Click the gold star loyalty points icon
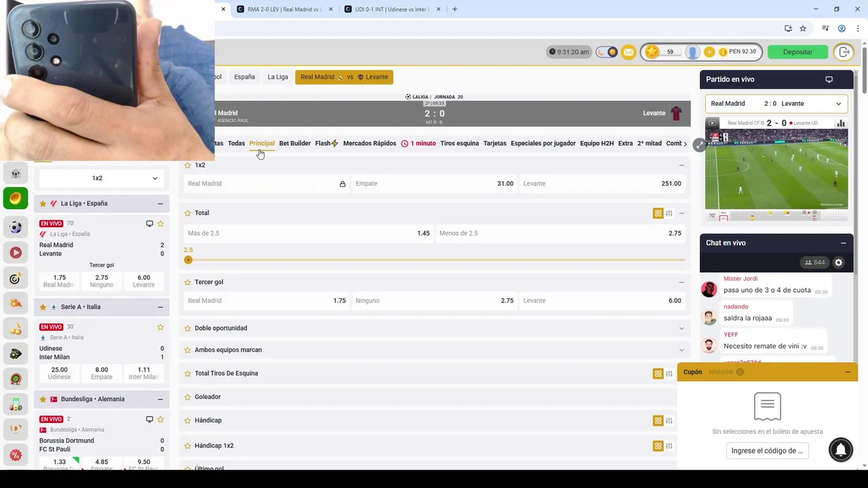The image size is (868, 488). (x=652, y=52)
